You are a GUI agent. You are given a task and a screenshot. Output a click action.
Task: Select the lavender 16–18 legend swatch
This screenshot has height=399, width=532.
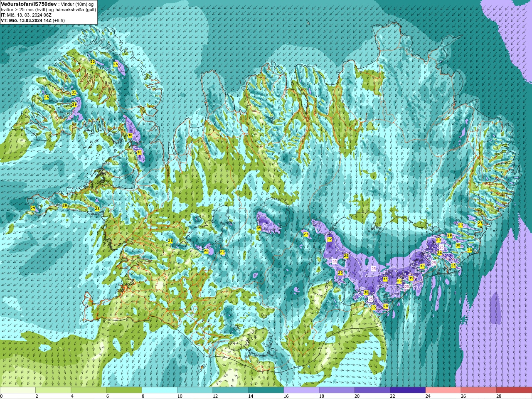point(301,390)
